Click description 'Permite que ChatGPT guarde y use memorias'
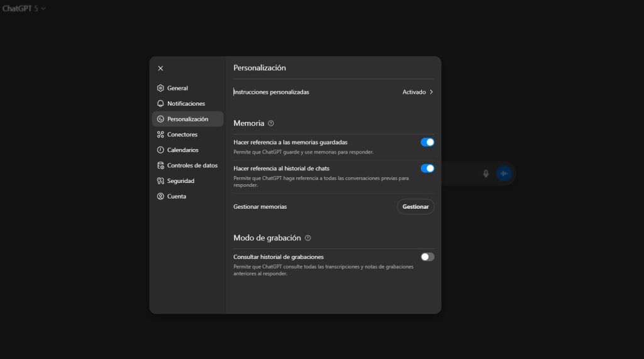 click(304, 152)
